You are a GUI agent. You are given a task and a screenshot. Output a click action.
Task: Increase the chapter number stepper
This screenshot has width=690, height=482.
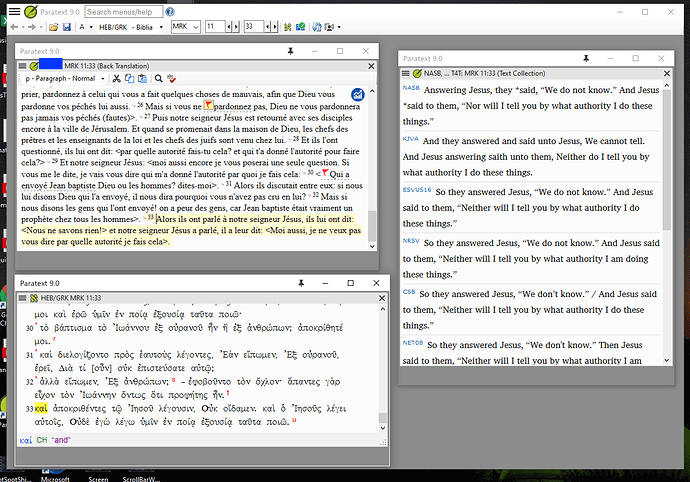pos(236,27)
